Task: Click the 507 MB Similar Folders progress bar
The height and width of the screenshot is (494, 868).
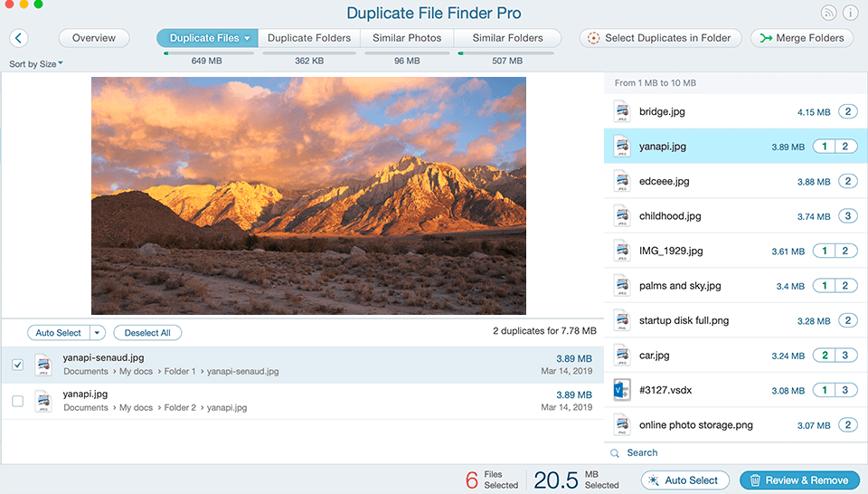Action: click(506, 53)
